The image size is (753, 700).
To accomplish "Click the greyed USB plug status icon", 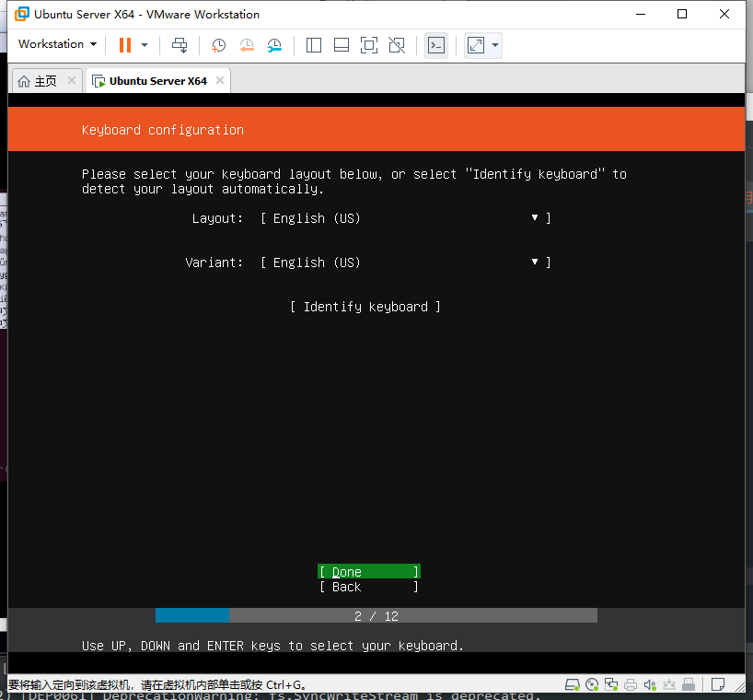I will [689, 684].
